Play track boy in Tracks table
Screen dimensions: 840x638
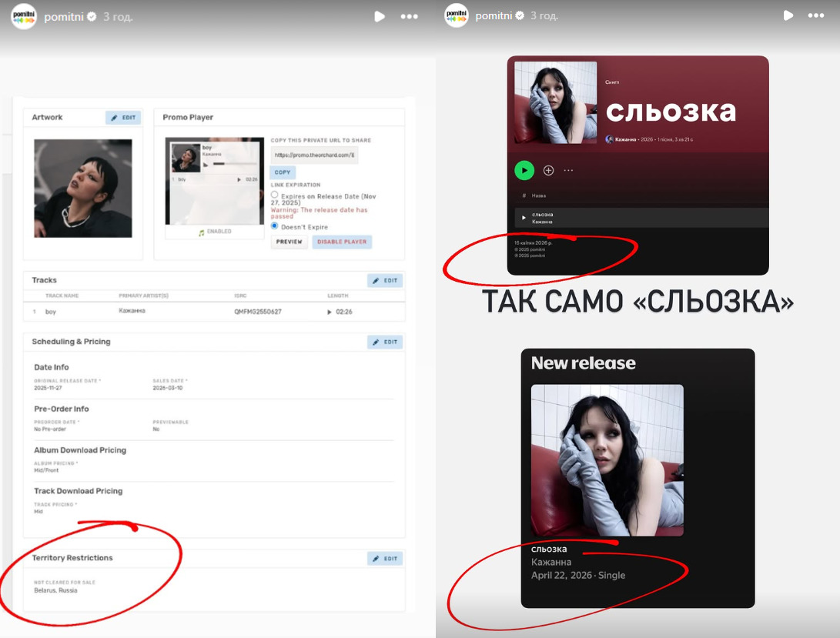(x=330, y=312)
